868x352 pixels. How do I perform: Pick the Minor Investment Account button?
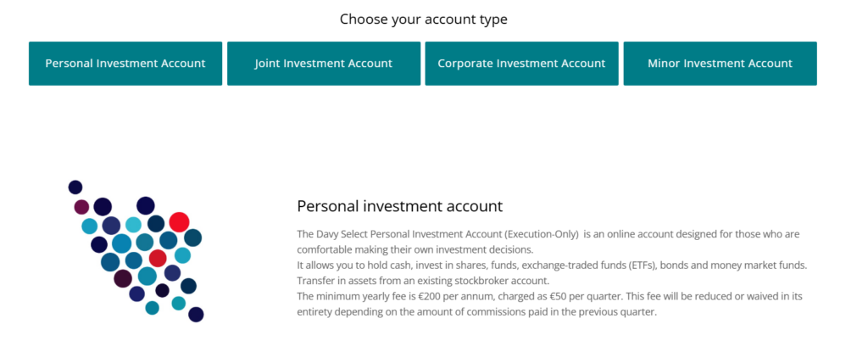pyautogui.click(x=720, y=64)
